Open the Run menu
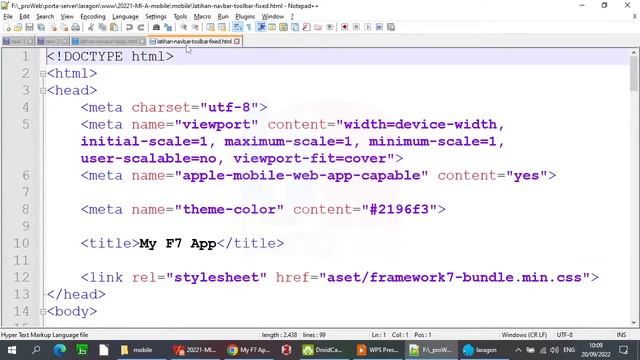This screenshot has height=360, width=640. pyautogui.click(x=223, y=17)
